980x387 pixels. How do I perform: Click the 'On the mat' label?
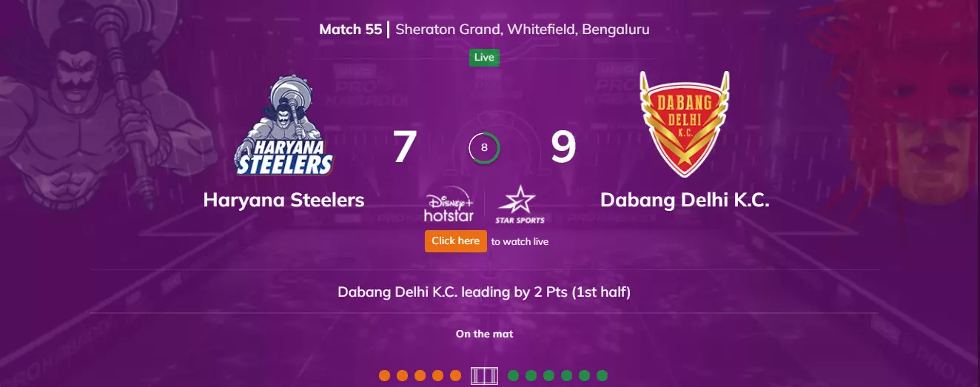pos(484,334)
